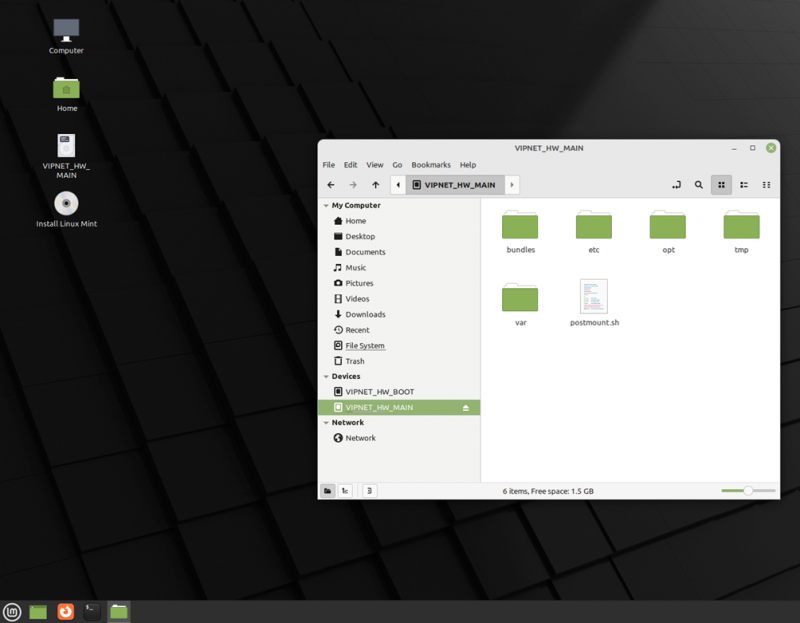Switch to list view
The width and height of the screenshot is (800, 623).
point(744,185)
